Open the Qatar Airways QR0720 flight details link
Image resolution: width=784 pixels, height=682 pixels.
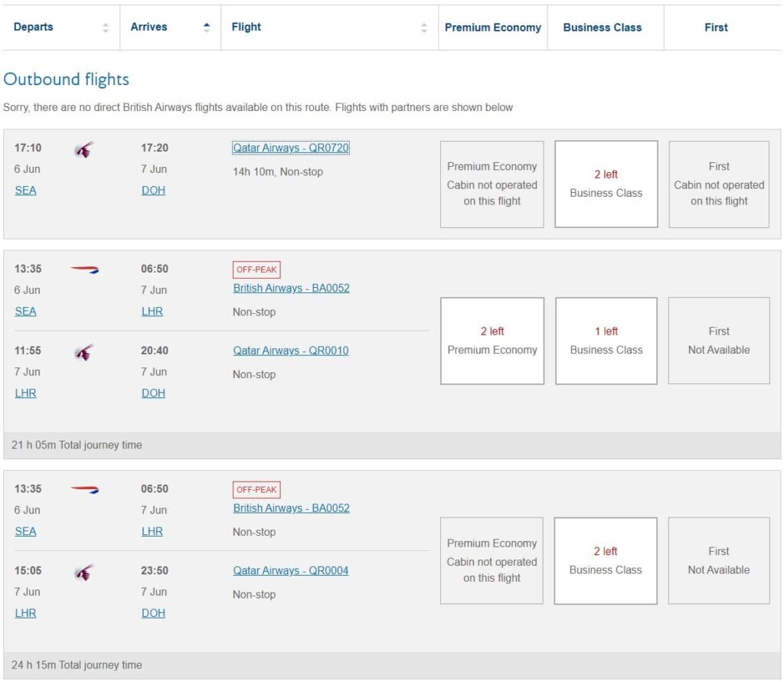point(291,148)
